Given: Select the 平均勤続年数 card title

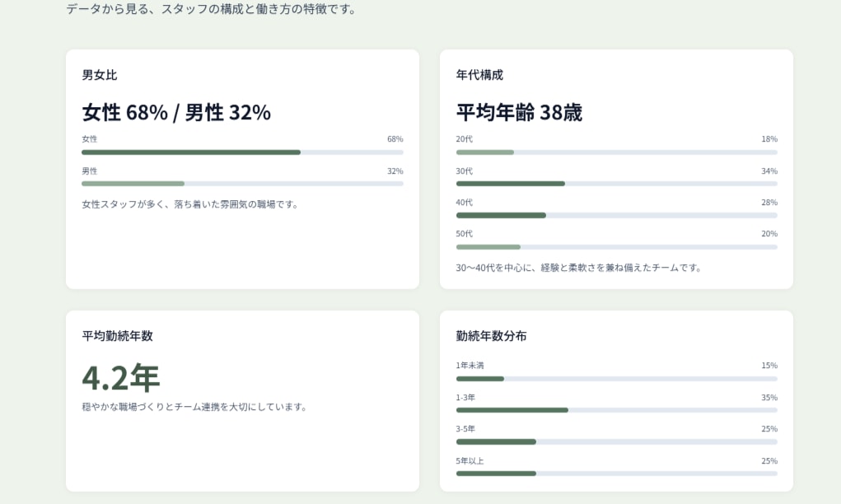Looking at the screenshot, I should [118, 336].
